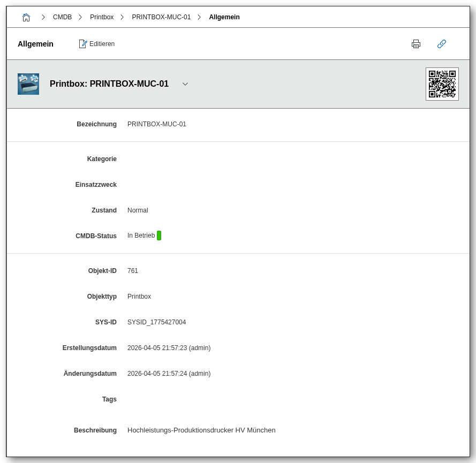Go to CMDB in the breadcrumb
The image size is (476, 463).
click(x=62, y=17)
